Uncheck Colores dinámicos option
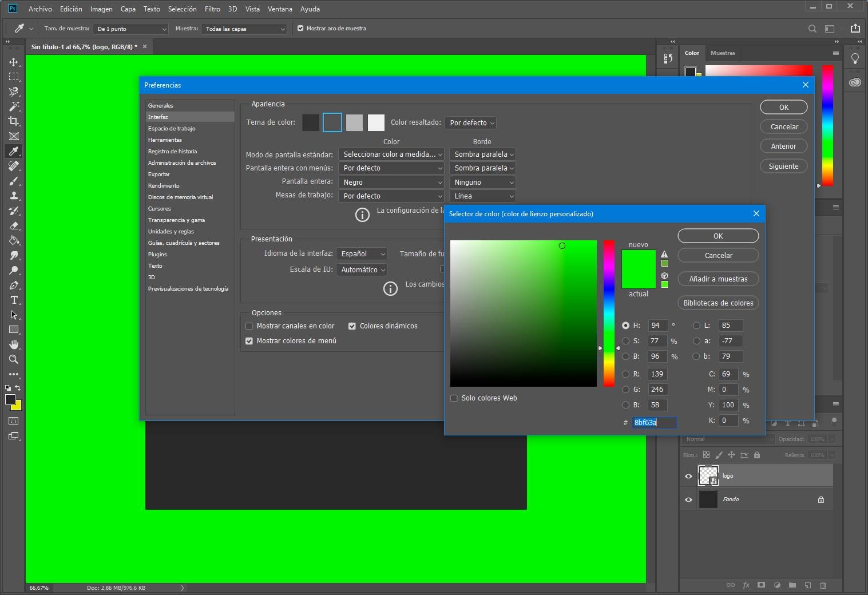This screenshot has width=868, height=595. [x=352, y=326]
